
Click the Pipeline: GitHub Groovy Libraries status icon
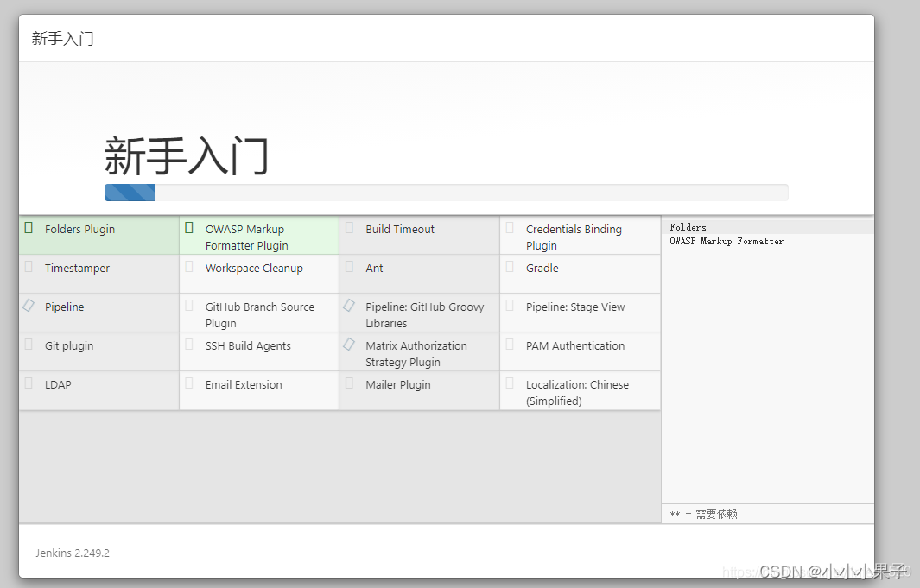tap(349, 306)
